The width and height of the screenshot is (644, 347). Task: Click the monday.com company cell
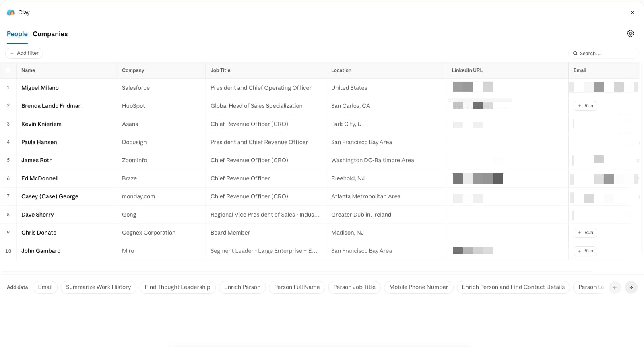click(x=161, y=196)
